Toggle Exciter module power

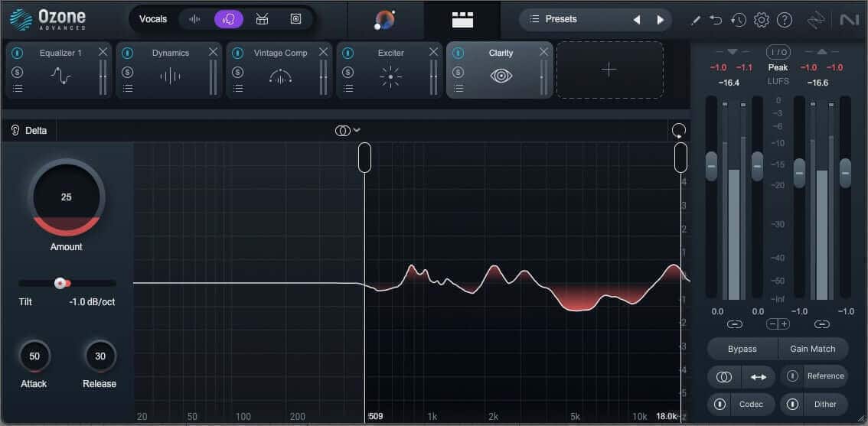click(348, 53)
